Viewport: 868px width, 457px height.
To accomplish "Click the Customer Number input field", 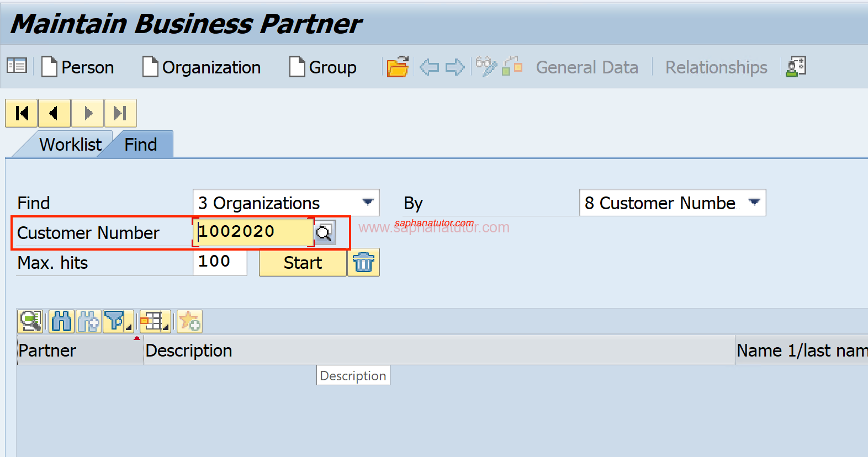I will click(x=253, y=232).
